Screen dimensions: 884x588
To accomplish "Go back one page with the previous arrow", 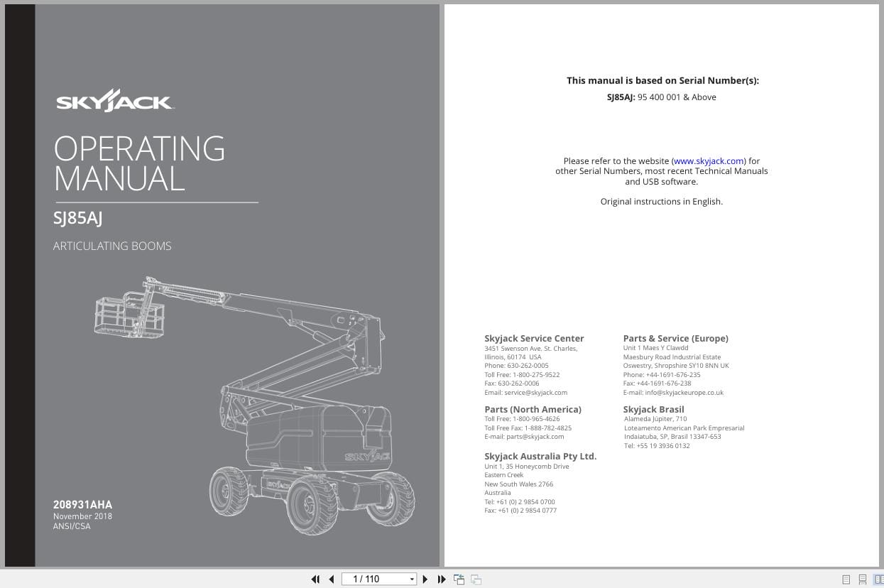I will [332, 579].
